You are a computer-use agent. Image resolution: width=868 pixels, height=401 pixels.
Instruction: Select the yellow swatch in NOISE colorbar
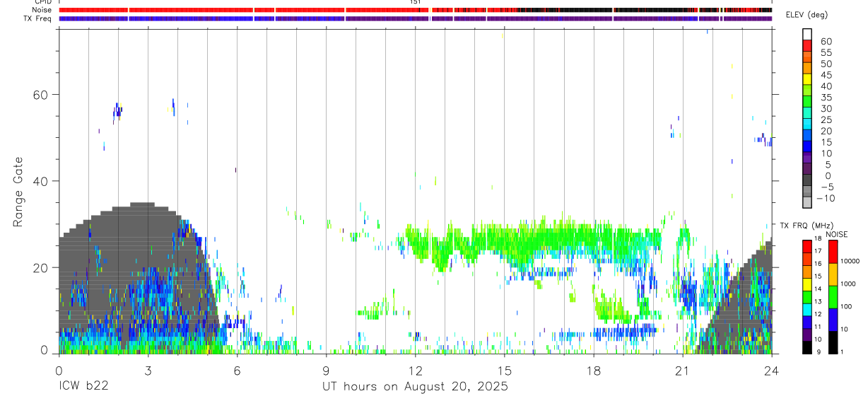pos(832,274)
